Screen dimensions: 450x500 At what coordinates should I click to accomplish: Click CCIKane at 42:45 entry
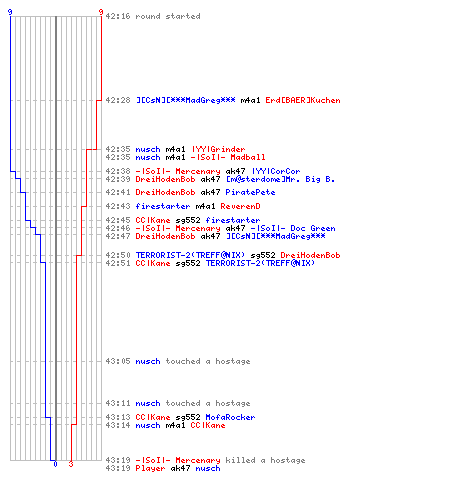click(153, 220)
